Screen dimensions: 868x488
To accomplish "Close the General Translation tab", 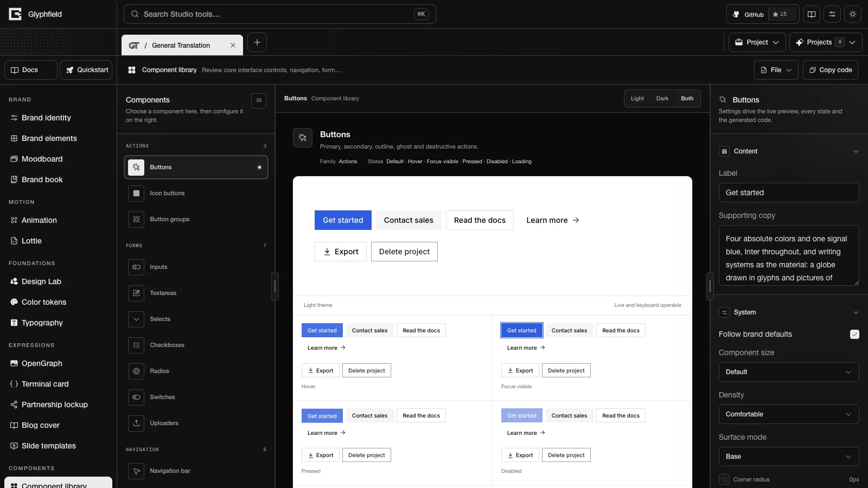I will pyautogui.click(x=233, y=46).
